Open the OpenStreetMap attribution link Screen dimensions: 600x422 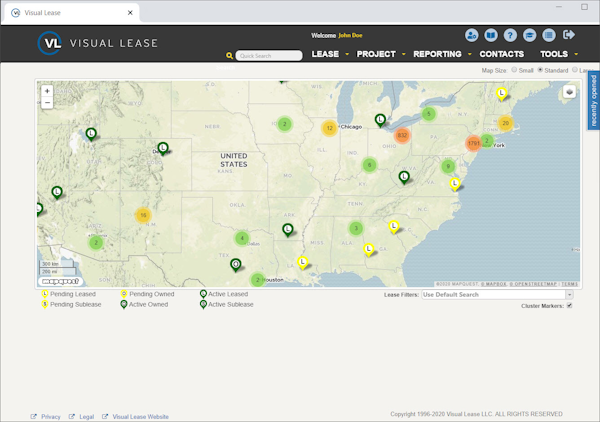(533, 284)
